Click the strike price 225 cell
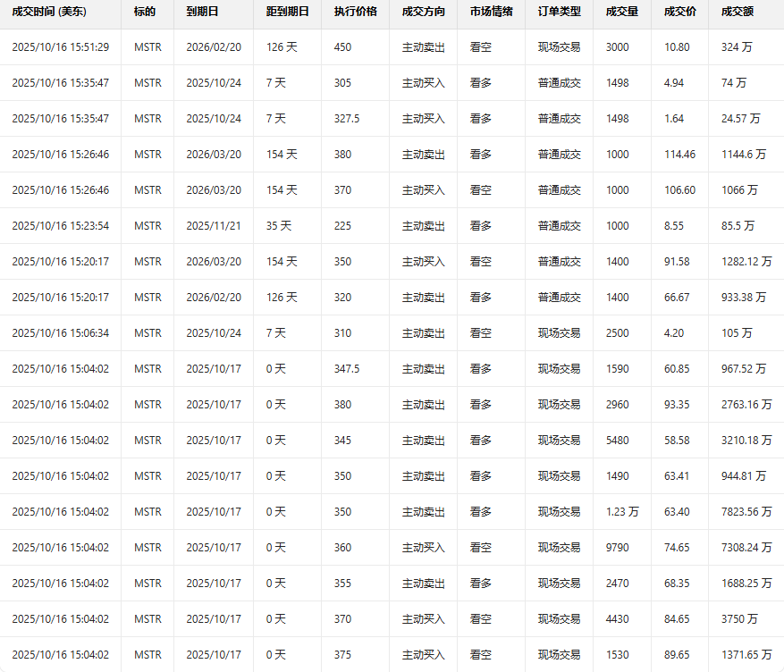Screen dimensions: 784x672 point(342,226)
